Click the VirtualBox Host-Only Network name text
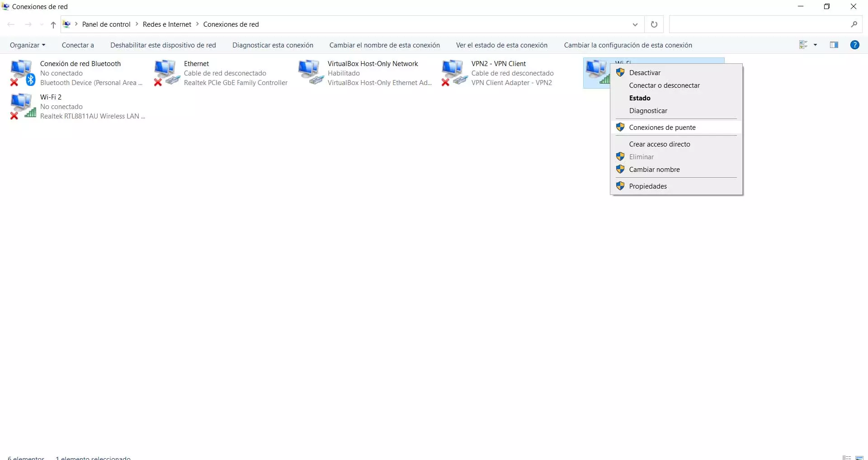The image size is (868, 460). pyautogui.click(x=373, y=64)
